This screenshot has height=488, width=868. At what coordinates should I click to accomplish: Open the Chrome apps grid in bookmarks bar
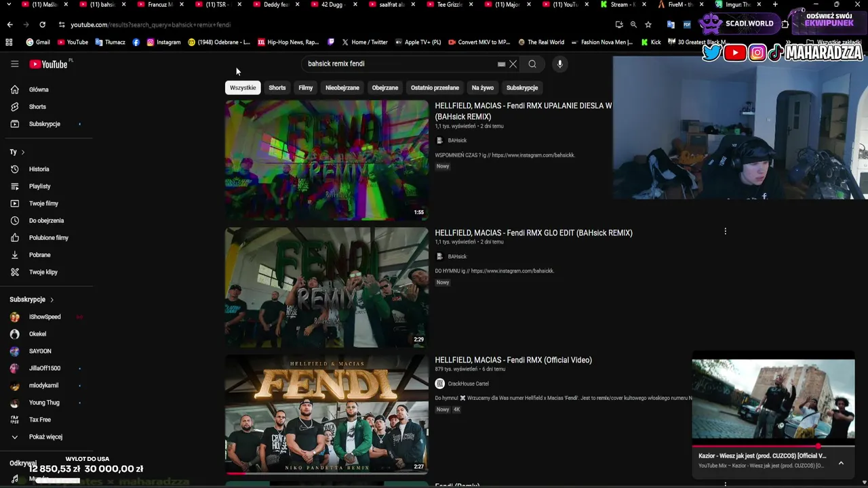(9, 42)
